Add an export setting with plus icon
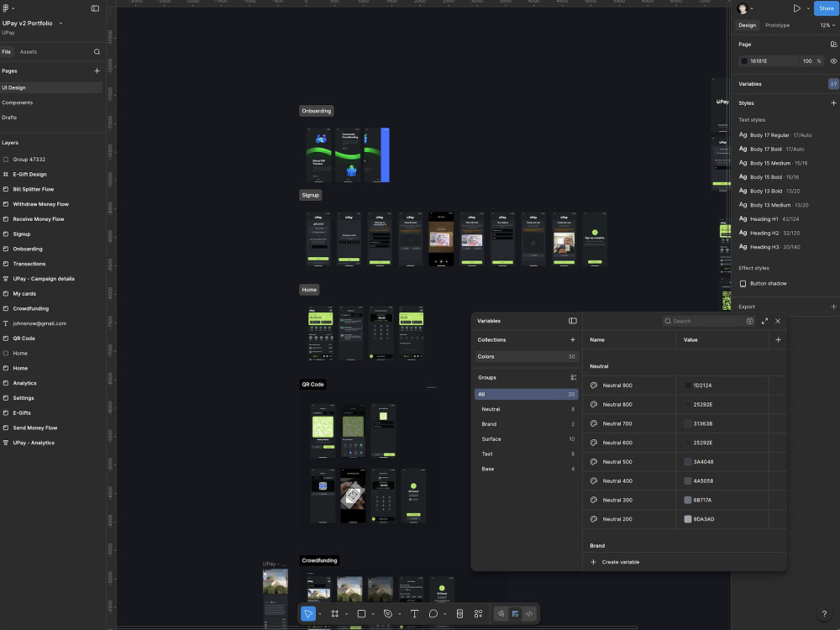The width and height of the screenshot is (840, 630). (833, 307)
